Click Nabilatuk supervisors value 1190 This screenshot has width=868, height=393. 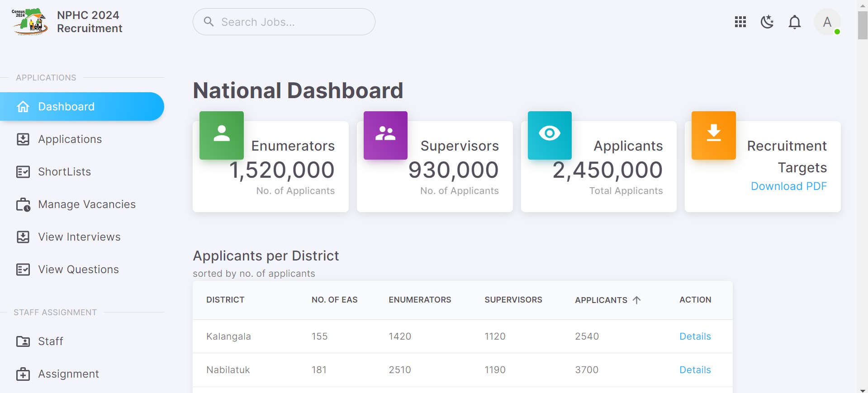[495, 370]
